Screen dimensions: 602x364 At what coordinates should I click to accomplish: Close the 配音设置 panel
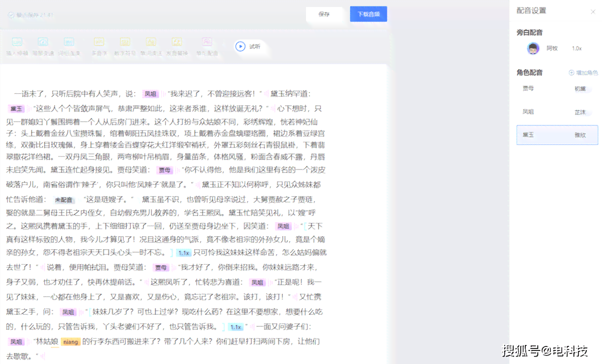[x=593, y=11]
